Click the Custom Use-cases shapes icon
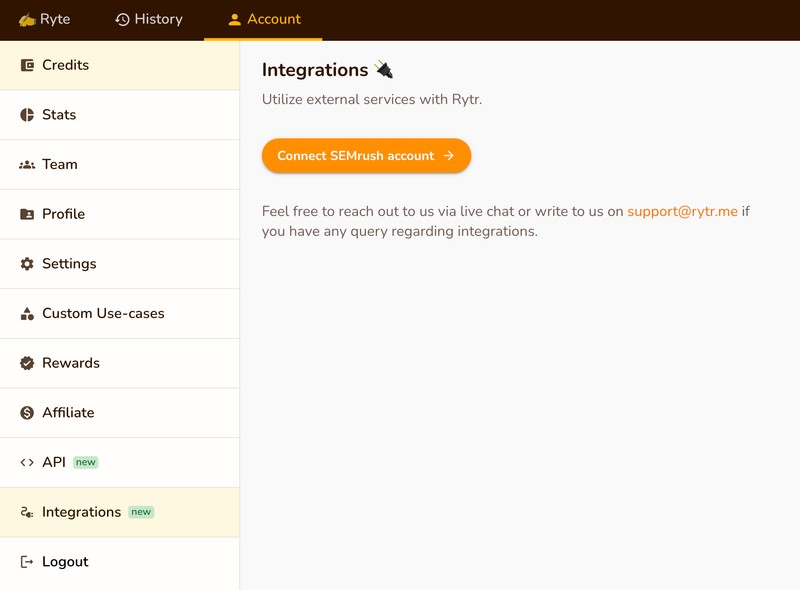Screen dimensions: 800x590 tap(27, 314)
